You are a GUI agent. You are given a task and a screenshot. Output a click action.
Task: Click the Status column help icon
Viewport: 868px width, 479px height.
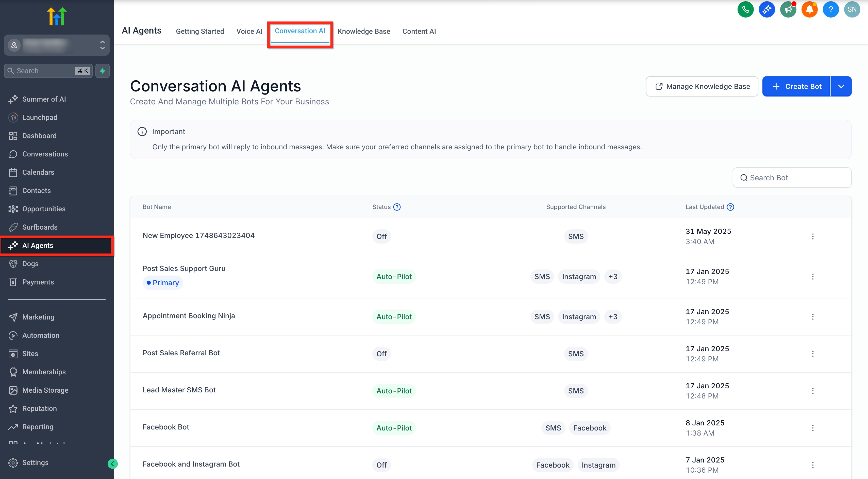(397, 207)
